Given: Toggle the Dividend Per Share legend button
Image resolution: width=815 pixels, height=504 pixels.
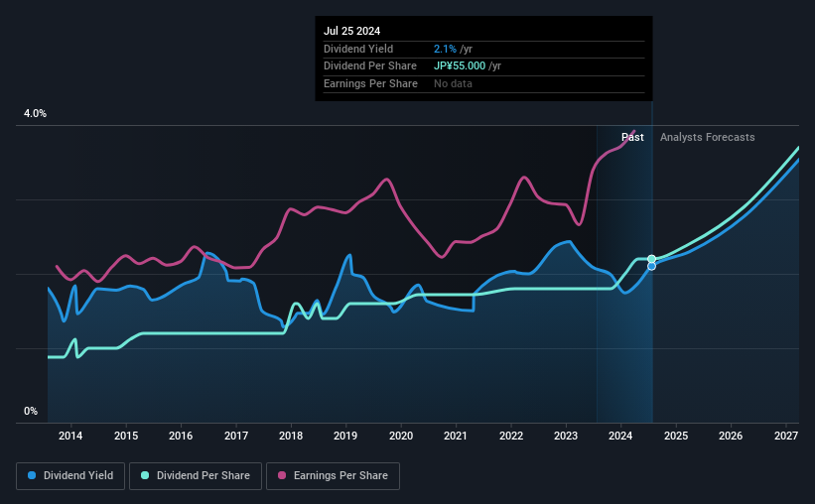Looking at the screenshot, I should pos(196,476).
